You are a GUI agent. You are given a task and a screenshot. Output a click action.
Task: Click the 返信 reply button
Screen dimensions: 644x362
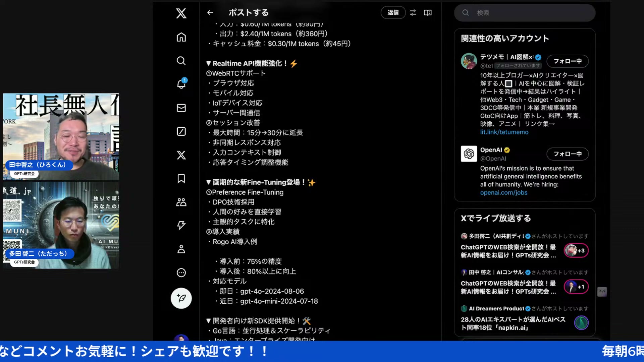click(x=393, y=12)
